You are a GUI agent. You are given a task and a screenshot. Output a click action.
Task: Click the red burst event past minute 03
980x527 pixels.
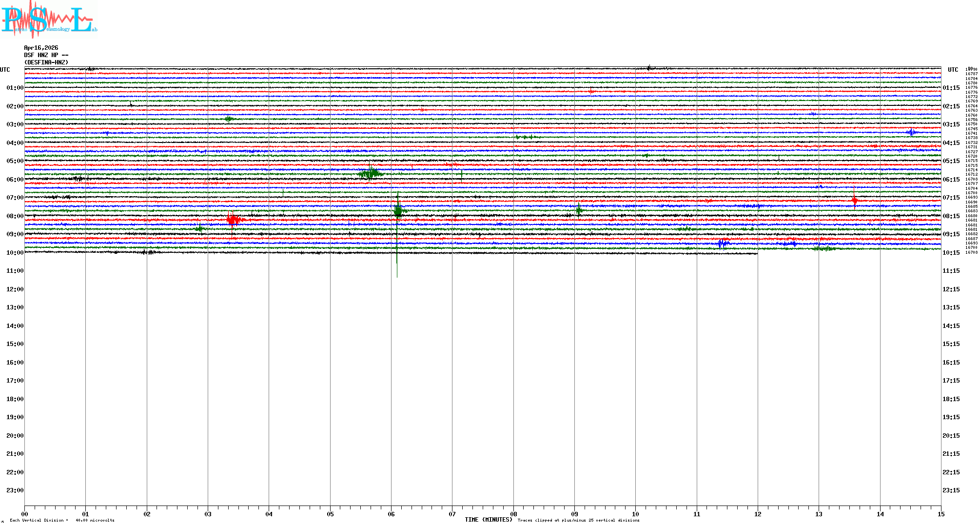(234, 220)
